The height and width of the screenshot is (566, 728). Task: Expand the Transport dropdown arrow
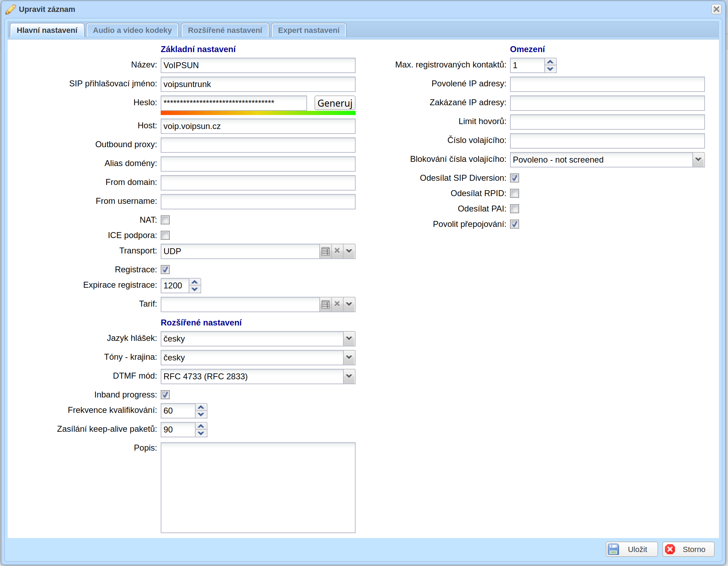[x=349, y=251]
